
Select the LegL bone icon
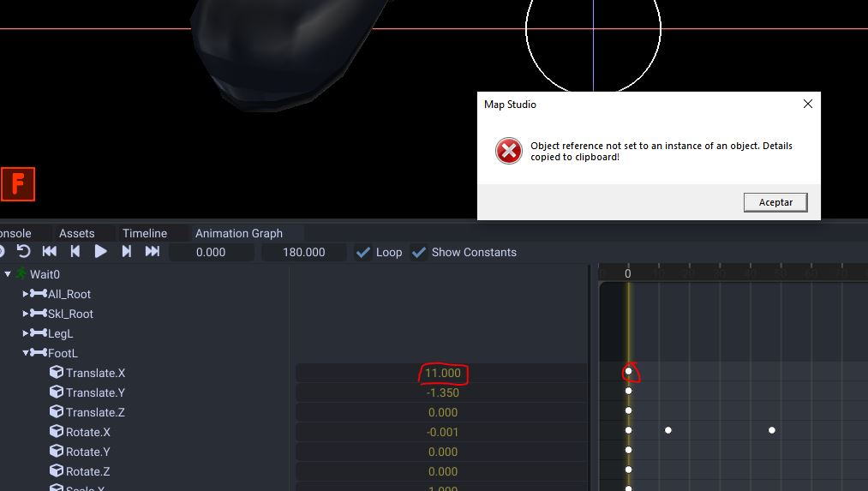pos(39,332)
